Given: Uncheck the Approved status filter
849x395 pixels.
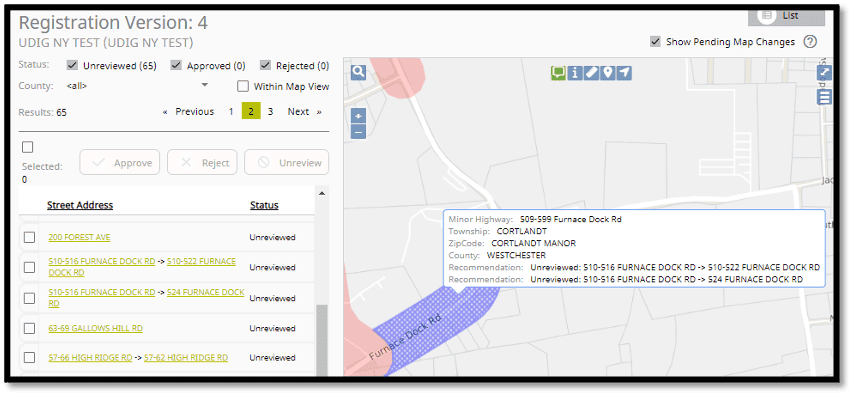Looking at the screenshot, I should tap(176, 65).
